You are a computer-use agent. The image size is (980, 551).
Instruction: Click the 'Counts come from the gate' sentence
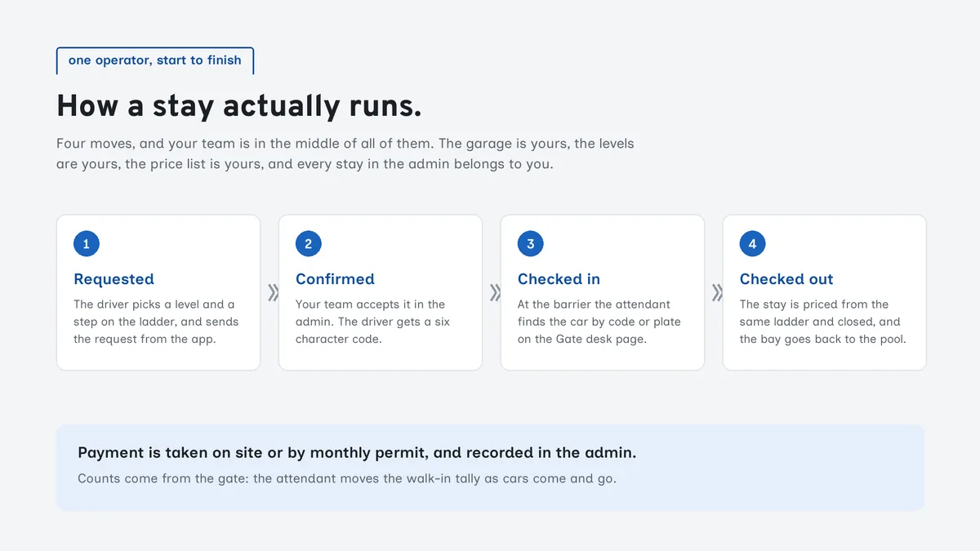pos(347,478)
